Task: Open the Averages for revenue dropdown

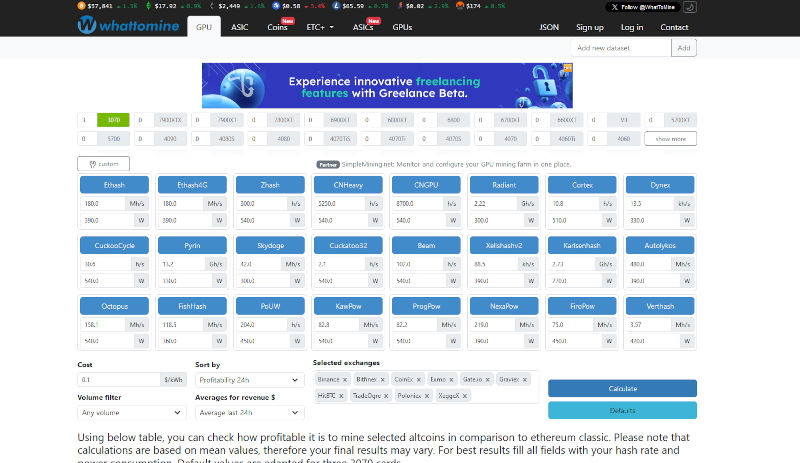Action: 249,412
